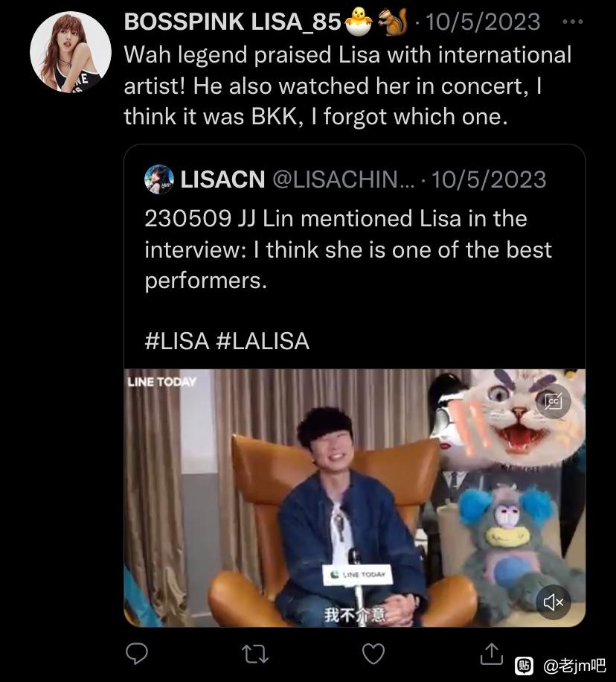Play the JJ Lin interview video
The width and height of the screenshot is (616, 682).
pyautogui.click(x=355, y=498)
